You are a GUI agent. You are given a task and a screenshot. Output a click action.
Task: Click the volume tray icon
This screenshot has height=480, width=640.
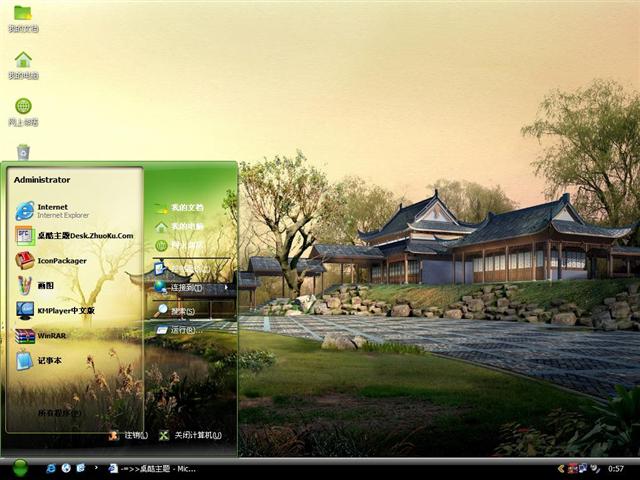pos(595,468)
